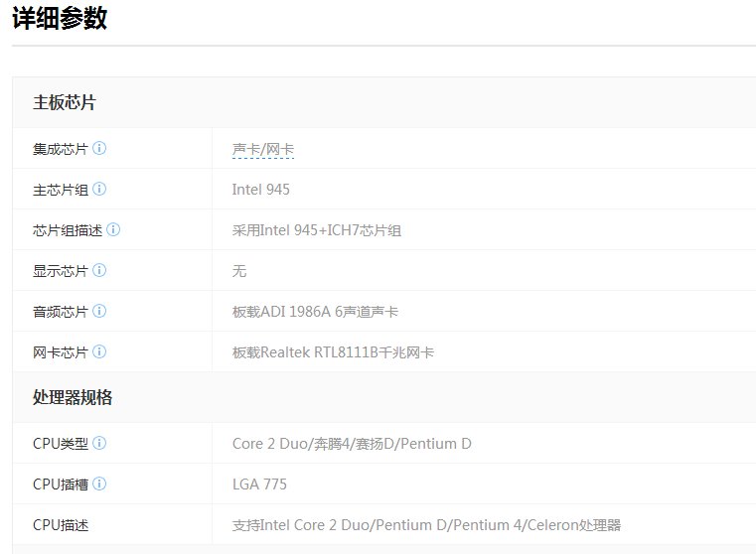Click the info icon beside 芯片组描述
Image resolution: width=756 pixels, height=554 pixels.
[x=113, y=230]
